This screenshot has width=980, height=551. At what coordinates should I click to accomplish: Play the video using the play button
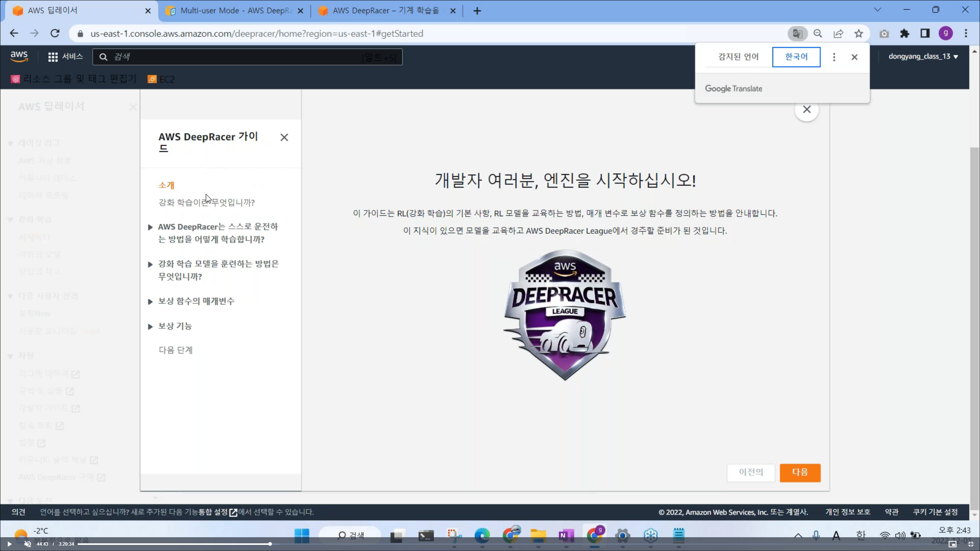pyautogui.click(x=10, y=544)
